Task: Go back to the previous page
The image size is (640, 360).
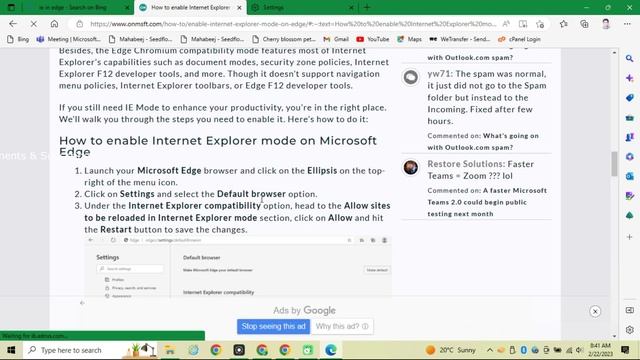Action: pyautogui.click(x=13, y=24)
